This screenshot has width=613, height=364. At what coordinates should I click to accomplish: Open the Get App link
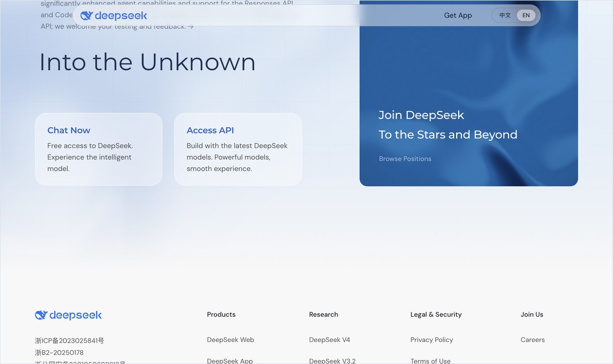pos(458,15)
